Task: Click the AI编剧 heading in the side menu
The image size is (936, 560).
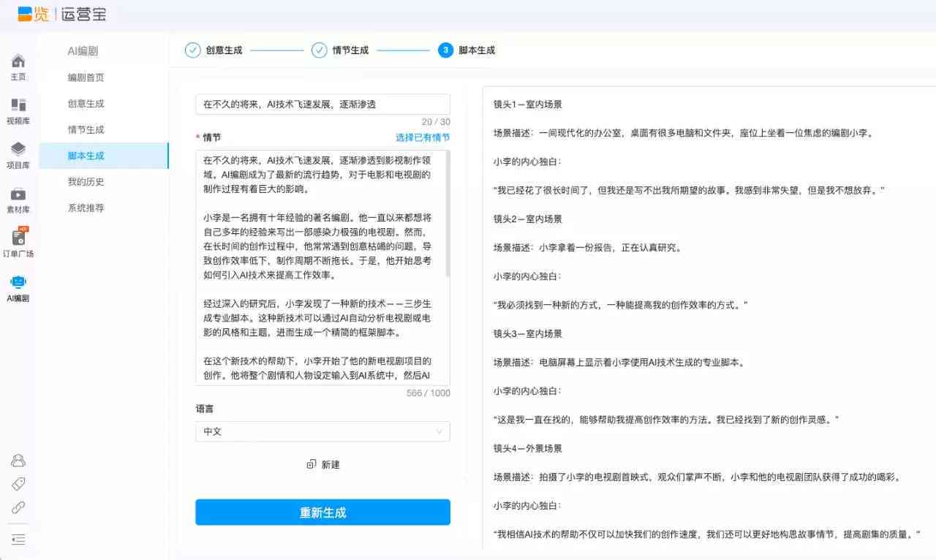Action: 83,51
